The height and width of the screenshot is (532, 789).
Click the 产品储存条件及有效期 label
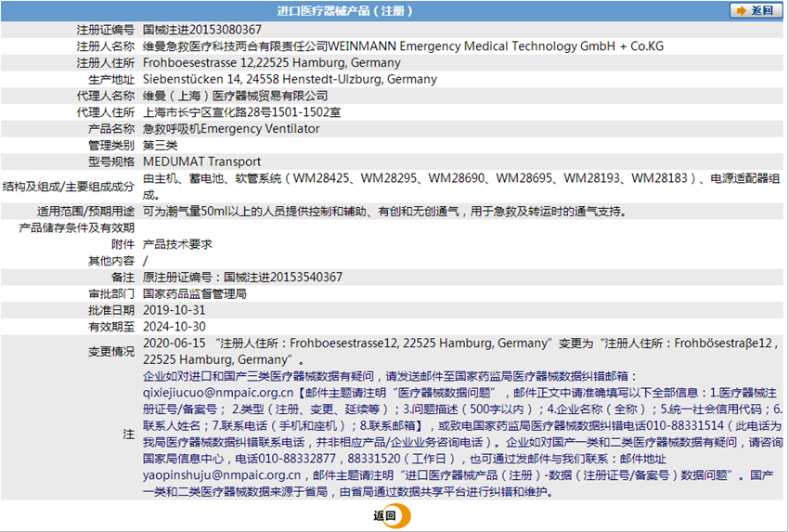[x=76, y=228]
